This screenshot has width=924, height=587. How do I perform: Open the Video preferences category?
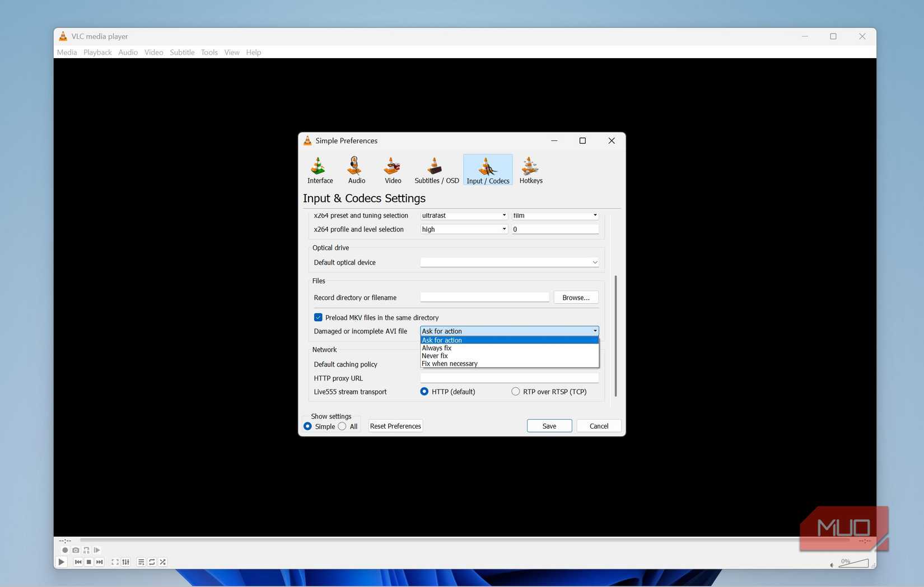pos(393,170)
